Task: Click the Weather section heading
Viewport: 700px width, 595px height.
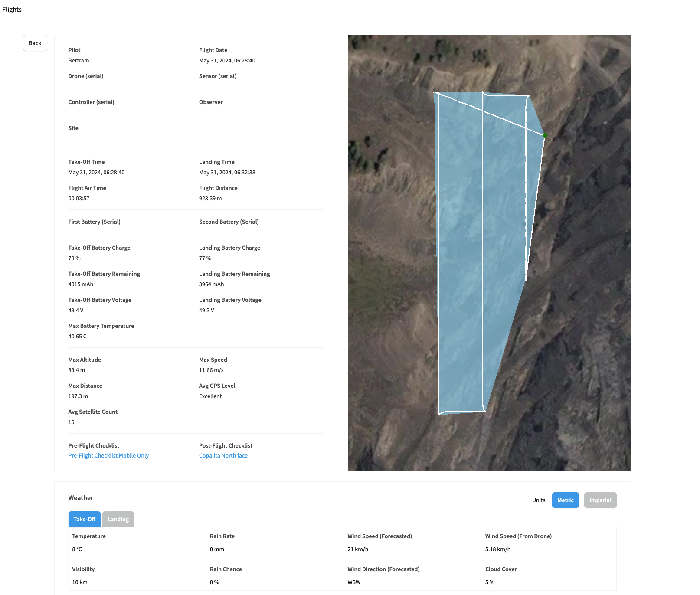Action: click(x=81, y=498)
